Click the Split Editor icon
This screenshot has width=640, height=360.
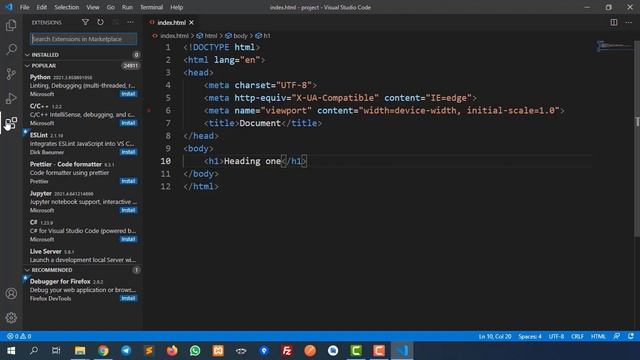[x=614, y=22]
